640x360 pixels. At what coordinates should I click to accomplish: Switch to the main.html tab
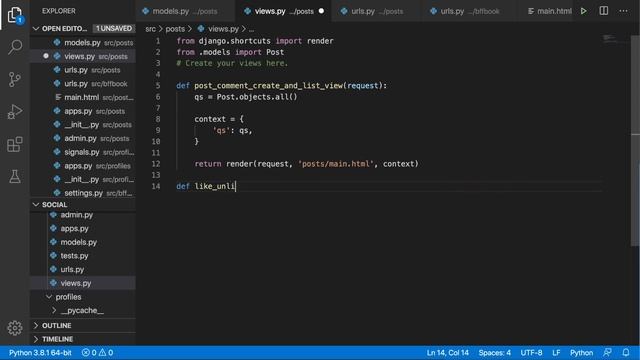549,11
